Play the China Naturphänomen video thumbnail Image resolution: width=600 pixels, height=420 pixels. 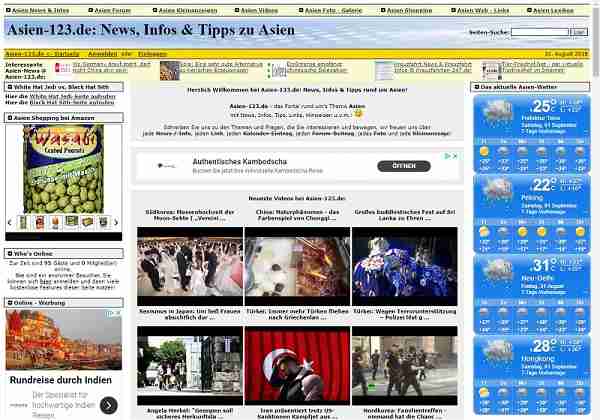click(297, 266)
